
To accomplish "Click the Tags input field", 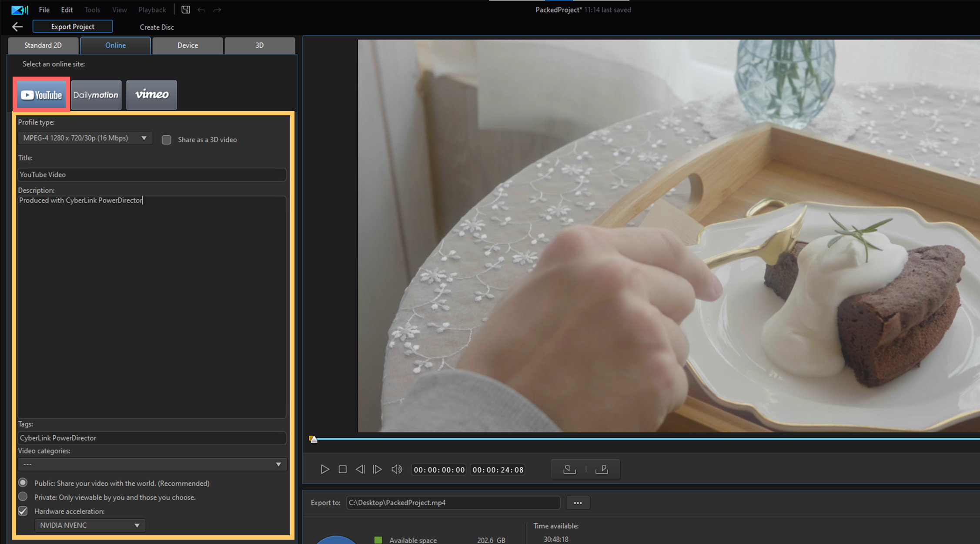I will [x=152, y=438].
